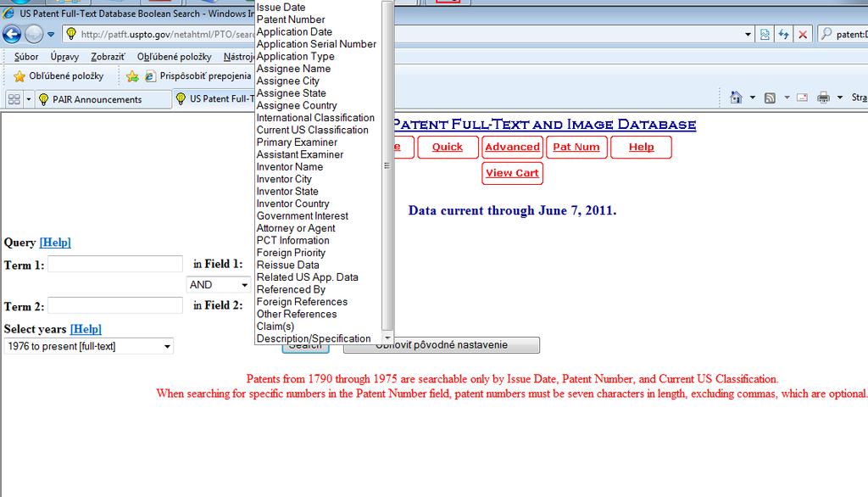This screenshot has width=868, height=497.
Task: Click the Print icon
Action: click(x=824, y=98)
